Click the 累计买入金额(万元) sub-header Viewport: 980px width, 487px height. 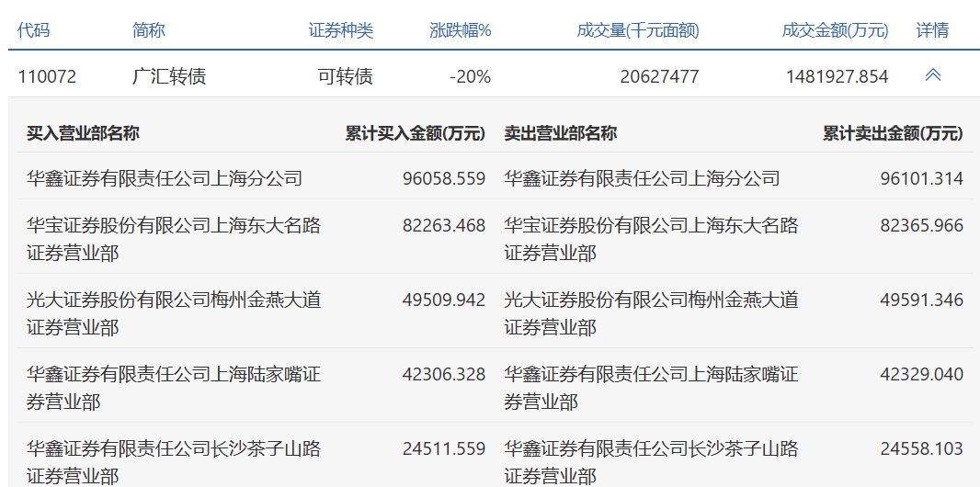(415, 133)
